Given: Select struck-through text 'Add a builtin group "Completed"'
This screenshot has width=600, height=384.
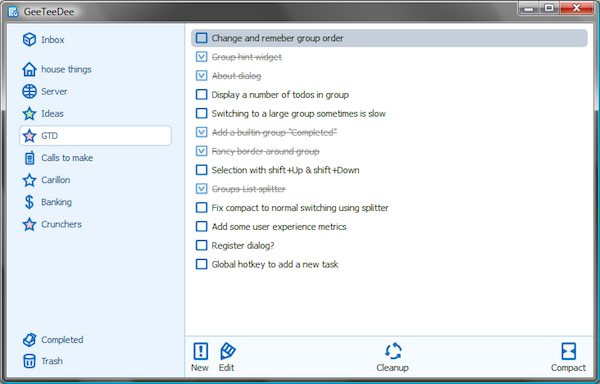Looking at the screenshot, I should (274, 132).
